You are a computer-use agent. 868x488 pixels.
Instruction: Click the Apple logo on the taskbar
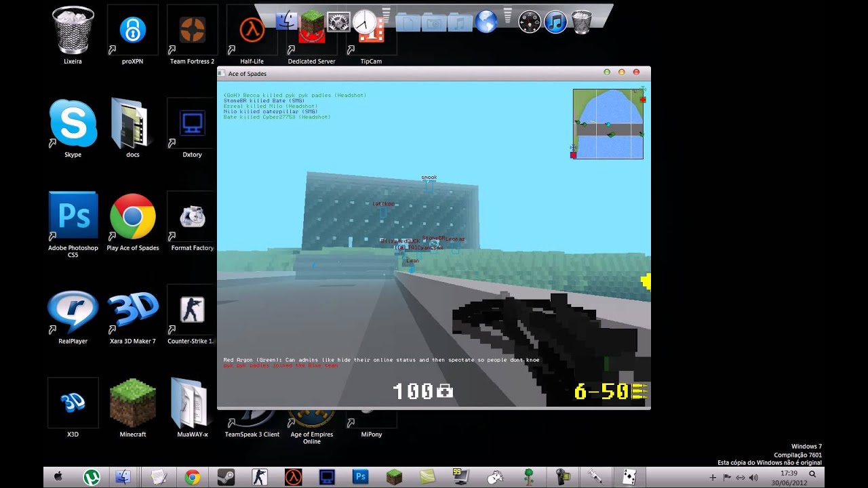coord(59,476)
